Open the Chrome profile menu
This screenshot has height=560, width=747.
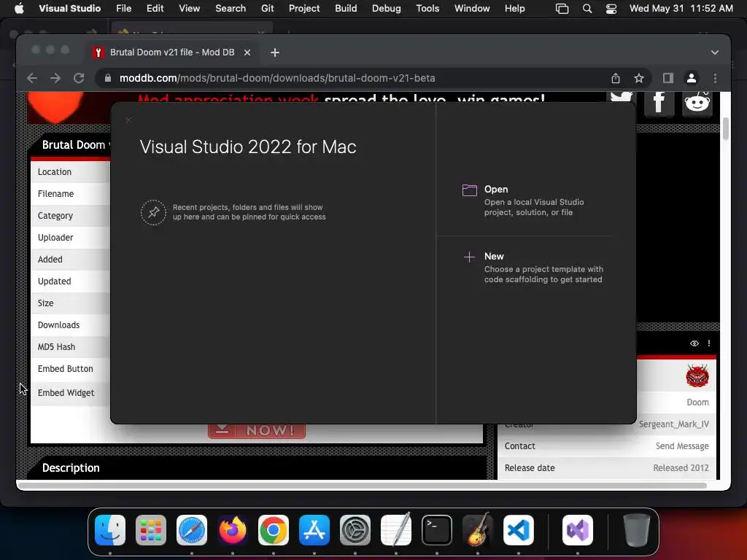pyautogui.click(x=692, y=78)
